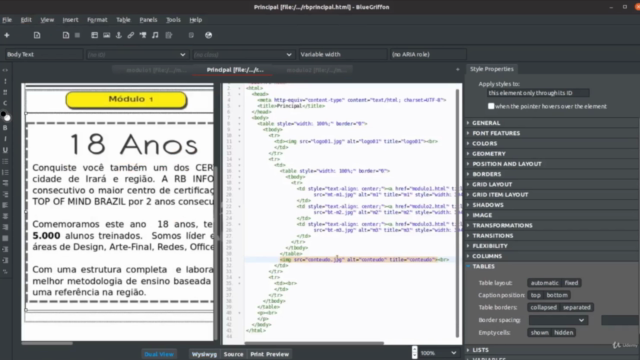Viewport: 640px width, 360px height.
Task: Click the Browse globe icon in toolbar
Action: pos(209,35)
